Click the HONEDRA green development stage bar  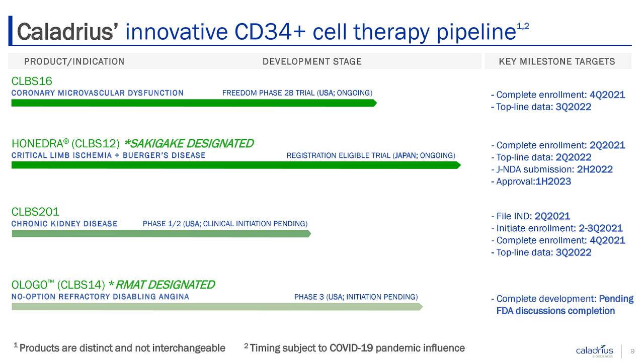[x=236, y=165]
